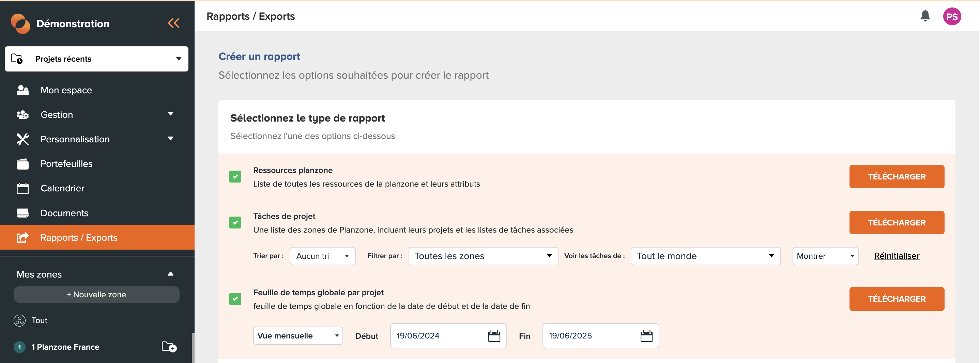Open the Gestion menu item

57,115
